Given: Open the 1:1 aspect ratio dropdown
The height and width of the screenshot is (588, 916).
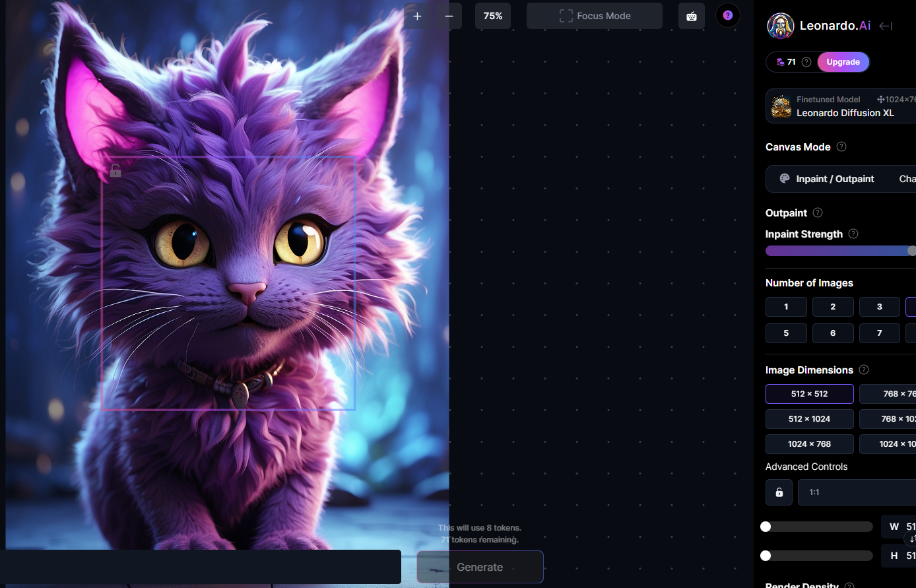Looking at the screenshot, I should click(857, 492).
